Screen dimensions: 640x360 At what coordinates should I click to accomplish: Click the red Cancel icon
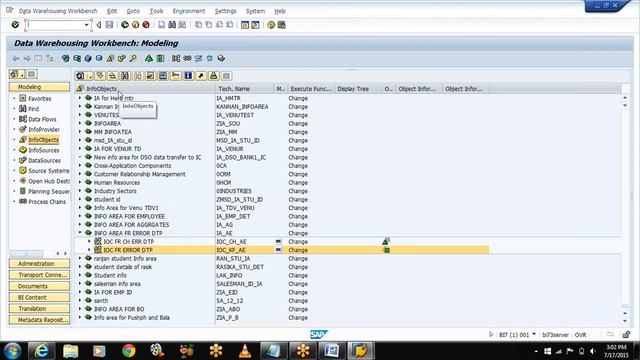pos(146,25)
